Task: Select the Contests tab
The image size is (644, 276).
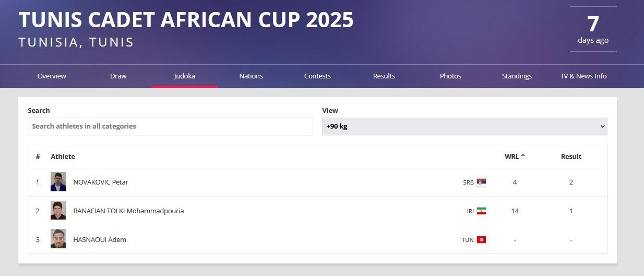Action: 317,76
